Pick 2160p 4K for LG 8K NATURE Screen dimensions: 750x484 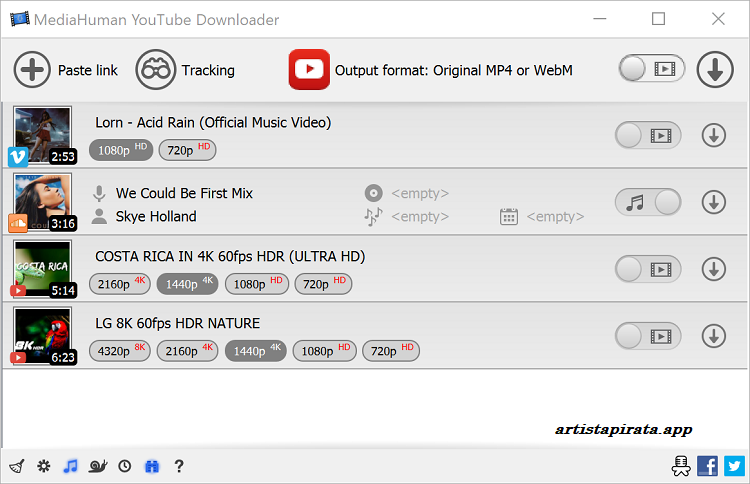pyautogui.click(x=188, y=351)
